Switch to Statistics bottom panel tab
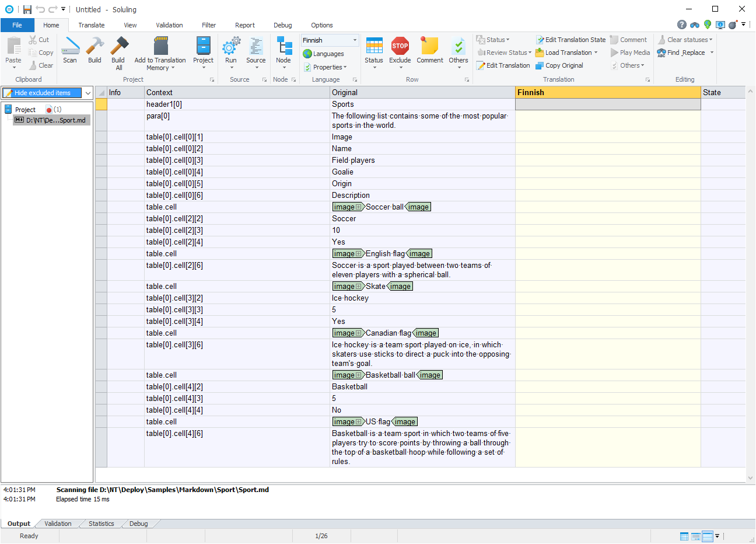 pyautogui.click(x=101, y=524)
